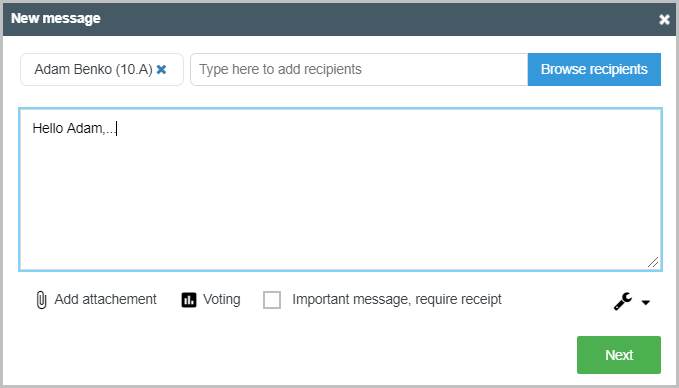Viewport: 679px width, 388px height.
Task: Tick the Important message checkbox
Action: (x=272, y=300)
